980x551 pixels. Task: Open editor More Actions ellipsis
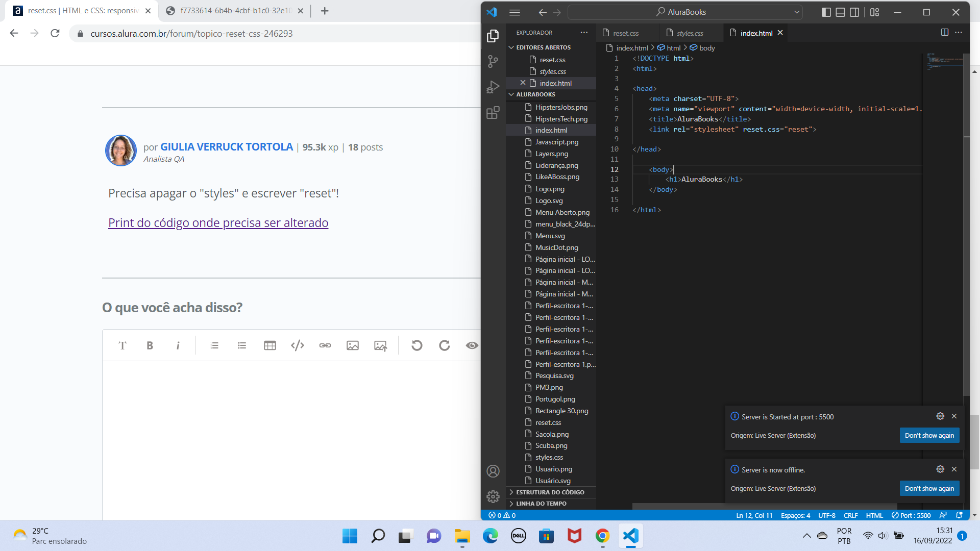pyautogui.click(x=959, y=33)
